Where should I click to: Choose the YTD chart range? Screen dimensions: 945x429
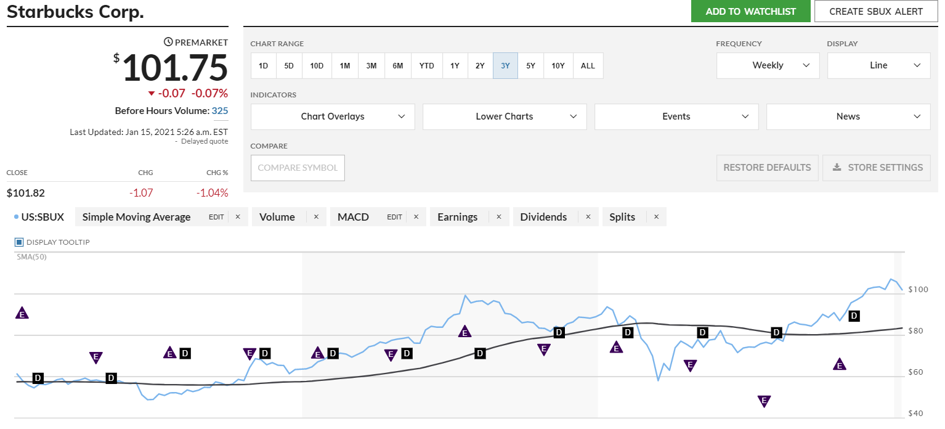[427, 66]
